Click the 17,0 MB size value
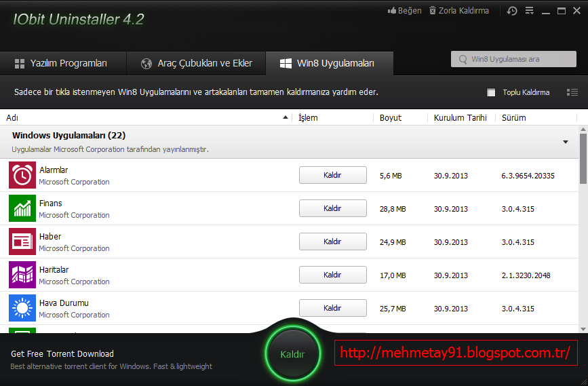The width and height of the screenshot is (588, 386). pos(393,275)
